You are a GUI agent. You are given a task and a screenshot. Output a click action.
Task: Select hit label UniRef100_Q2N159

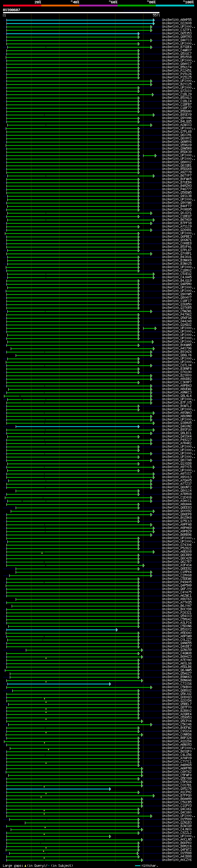pos(177,650)
